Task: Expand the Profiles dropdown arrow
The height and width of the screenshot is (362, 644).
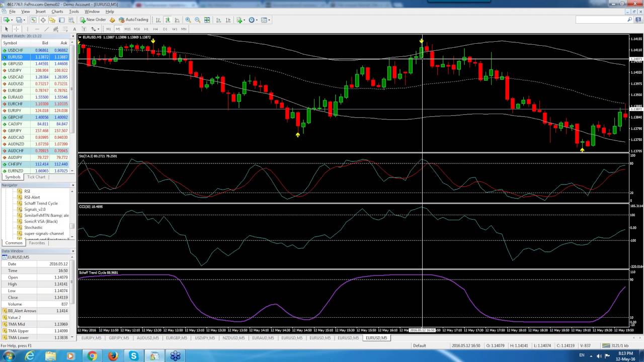Action: 24,20
